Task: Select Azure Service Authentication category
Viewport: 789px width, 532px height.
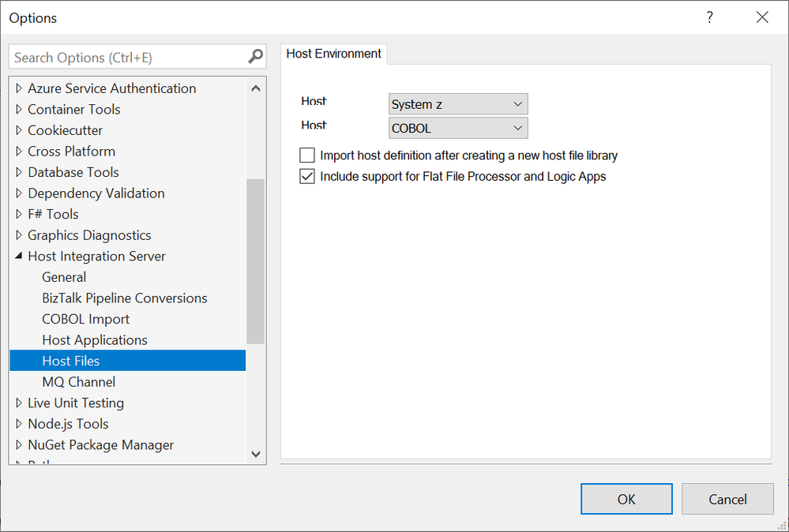Action: pyautogui.click(x=111, y=88)
